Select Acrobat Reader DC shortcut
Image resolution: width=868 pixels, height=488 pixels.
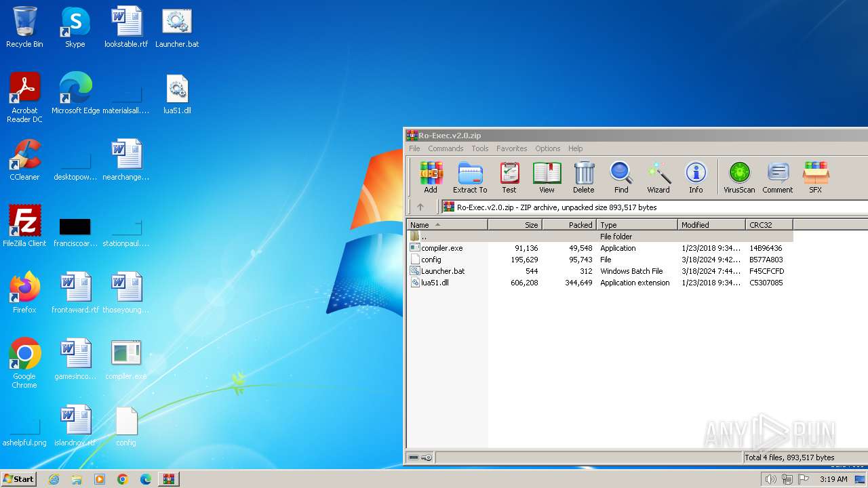(x=24, y=98)
